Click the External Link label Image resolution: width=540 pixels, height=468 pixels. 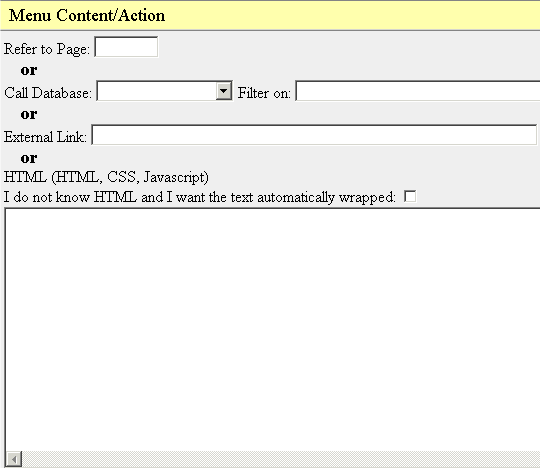(x=45, y=137)
